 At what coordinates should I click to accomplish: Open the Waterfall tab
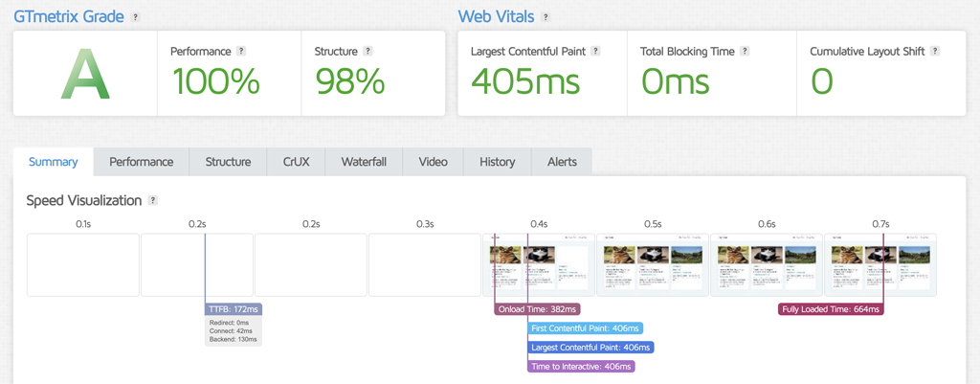point(364,162)
